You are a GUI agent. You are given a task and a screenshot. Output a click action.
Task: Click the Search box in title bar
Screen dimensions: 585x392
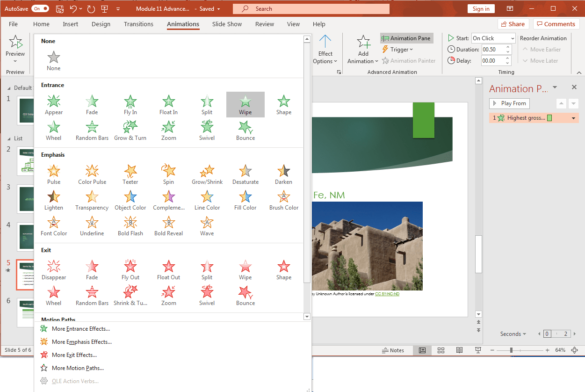click(x=311, y=9)
